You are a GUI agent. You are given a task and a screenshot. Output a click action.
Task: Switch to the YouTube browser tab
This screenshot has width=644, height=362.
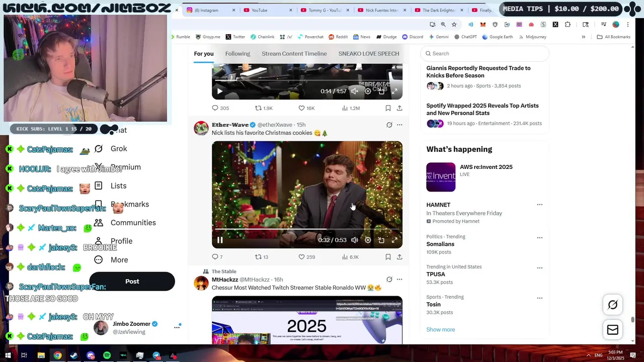coord(268,10)
